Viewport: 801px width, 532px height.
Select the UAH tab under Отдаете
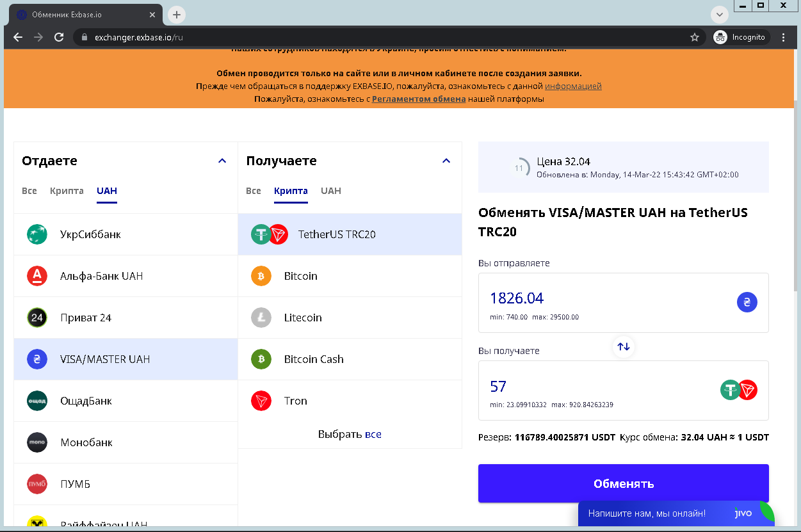(x=107, y=191)
